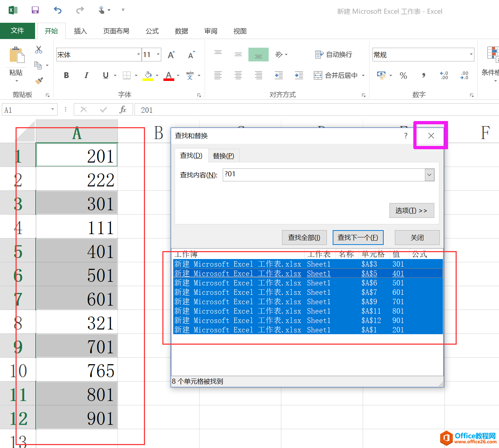Toggle bottom vertical alignment
This screenshot has width=499, height=448.
tap(259, 55)
